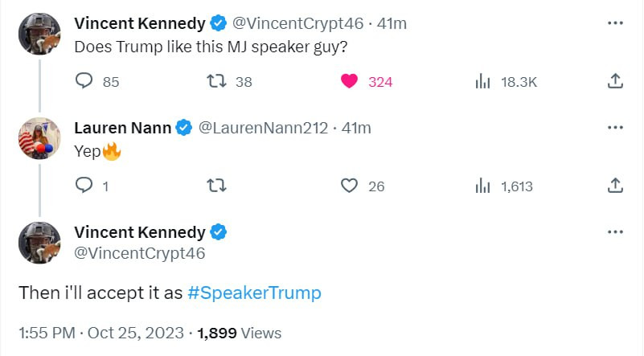644x356 pixels.
Task: Retweet the MJ speaker question tweet
Action: pyautogui.click(x=217, y=81)
